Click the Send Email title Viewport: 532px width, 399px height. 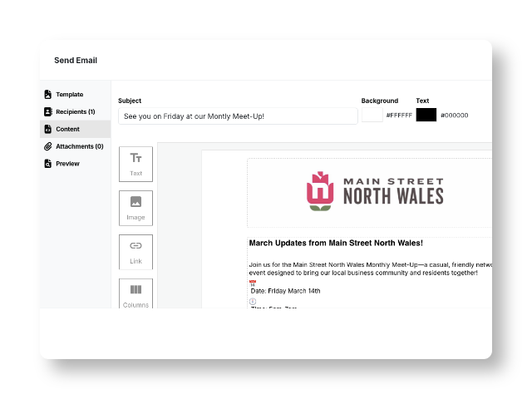click(x=76, y=61)
